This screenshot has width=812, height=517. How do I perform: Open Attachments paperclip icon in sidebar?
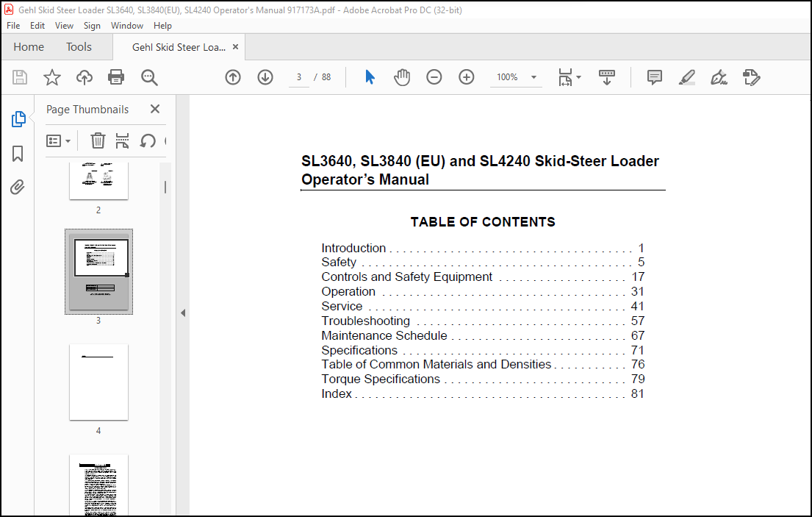(18, 187)
